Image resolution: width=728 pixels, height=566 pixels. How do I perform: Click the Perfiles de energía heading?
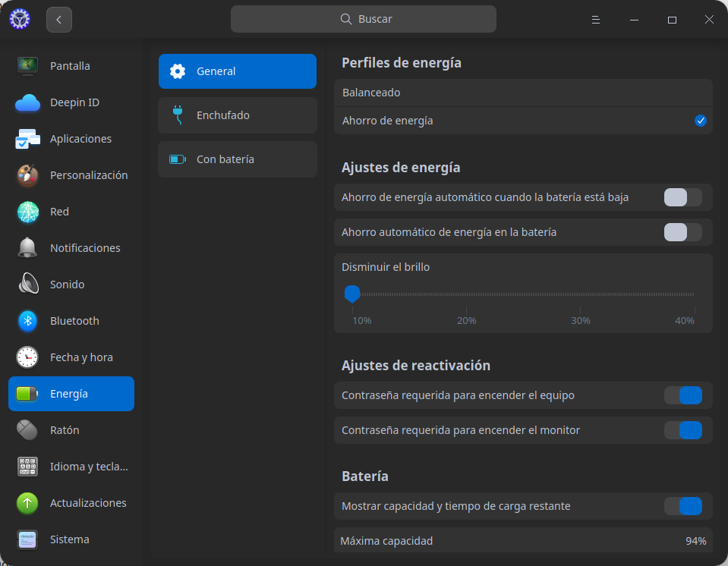pyautogui.click(x=402, y=63)
